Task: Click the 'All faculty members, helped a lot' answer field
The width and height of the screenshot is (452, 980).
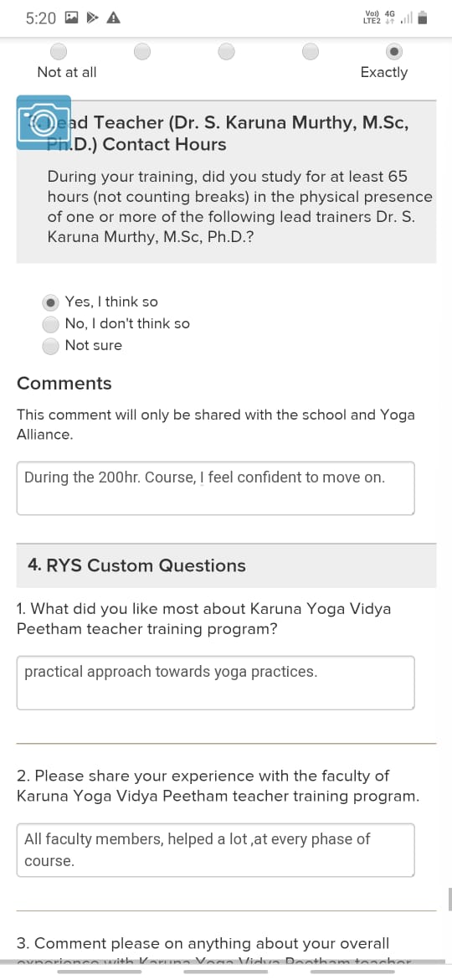Action: (x=215, y=850)
